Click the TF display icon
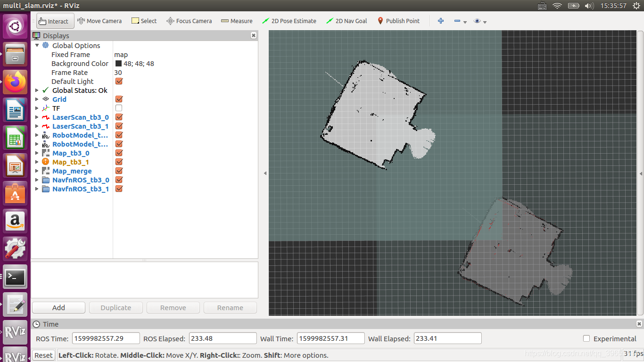Image resolution: width=644 pixels, height=362 pixels. pyautogui.click(x=46, y=108)
